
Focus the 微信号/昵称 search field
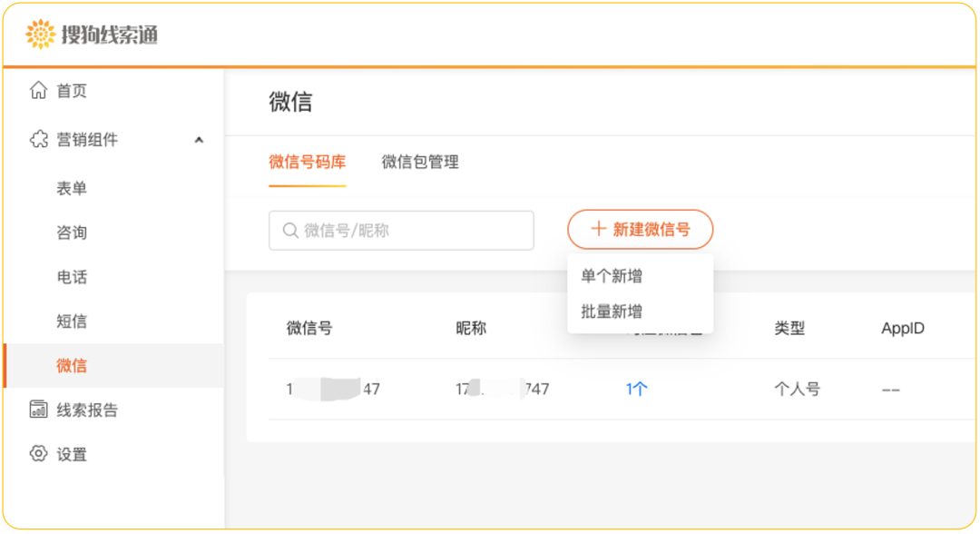click(401, 231)
